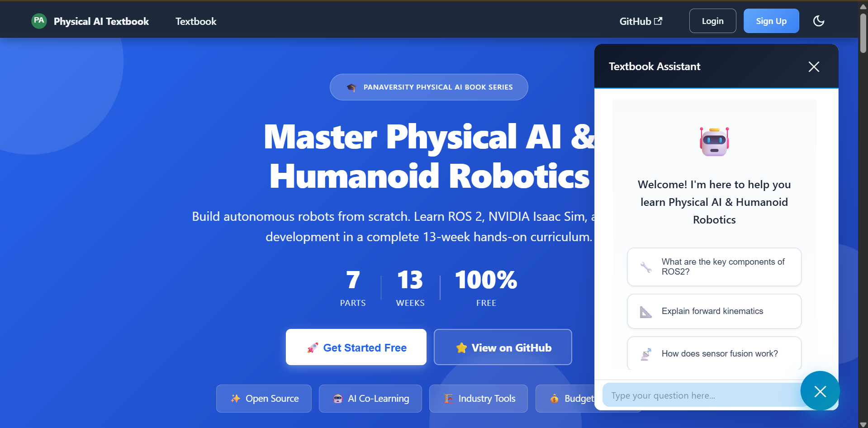Click Get Started Free button

tap(356, 347)
